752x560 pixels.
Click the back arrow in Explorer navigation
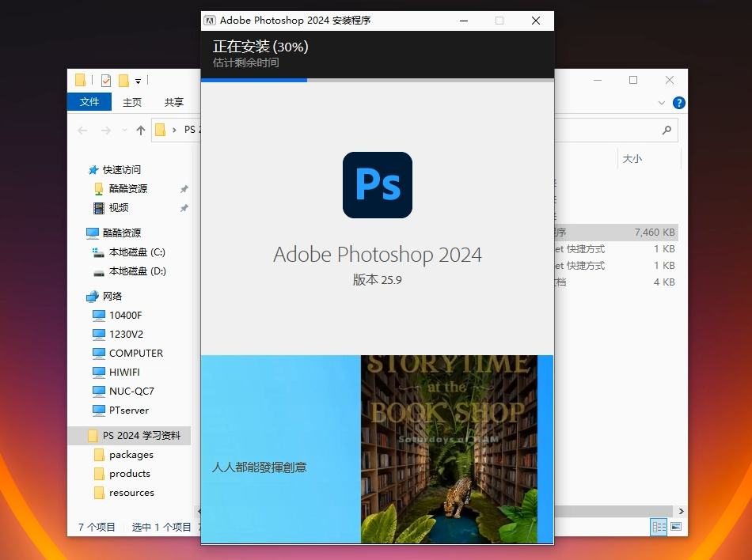[x=83, y=131]
